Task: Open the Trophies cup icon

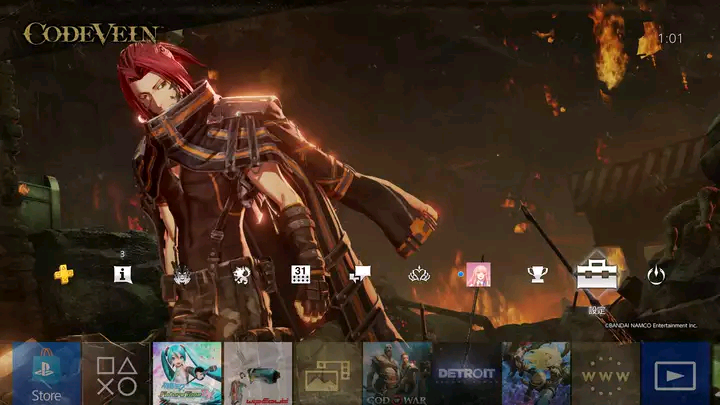Action: (x=537, y=275)
